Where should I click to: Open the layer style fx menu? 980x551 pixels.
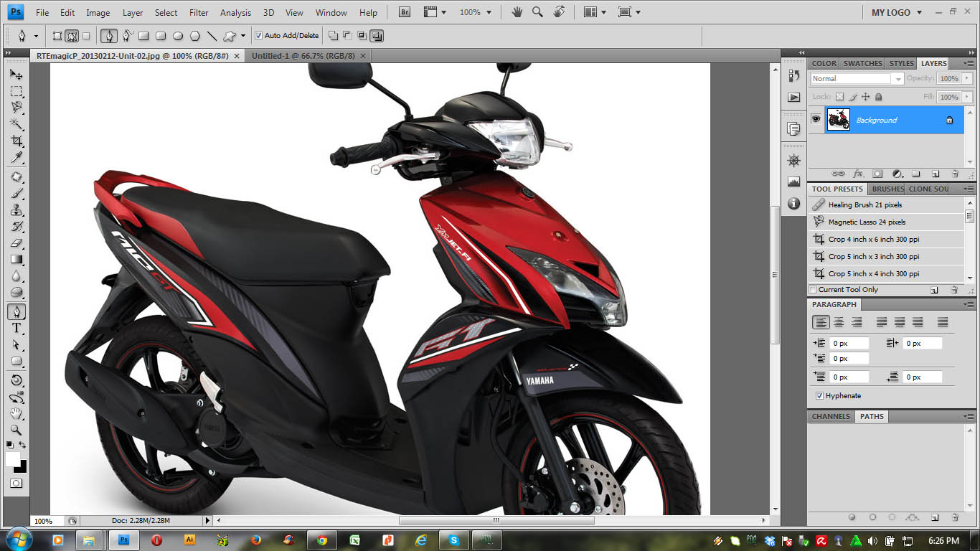(x=857, y=174)
